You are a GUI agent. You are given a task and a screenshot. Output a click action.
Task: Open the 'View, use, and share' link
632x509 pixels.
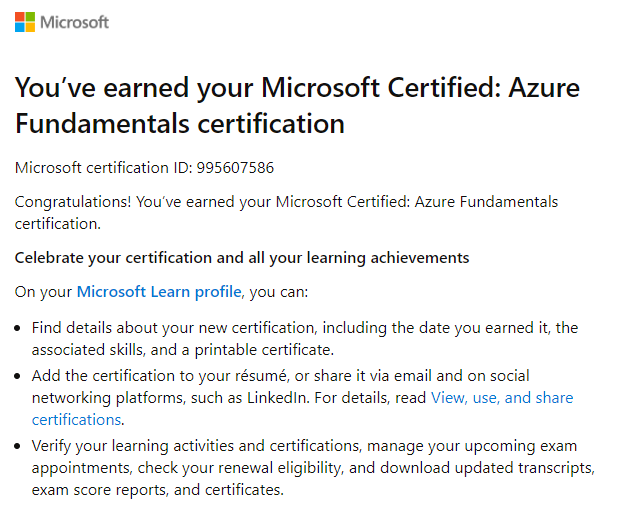pyautogui.click(x=502, y=398)
